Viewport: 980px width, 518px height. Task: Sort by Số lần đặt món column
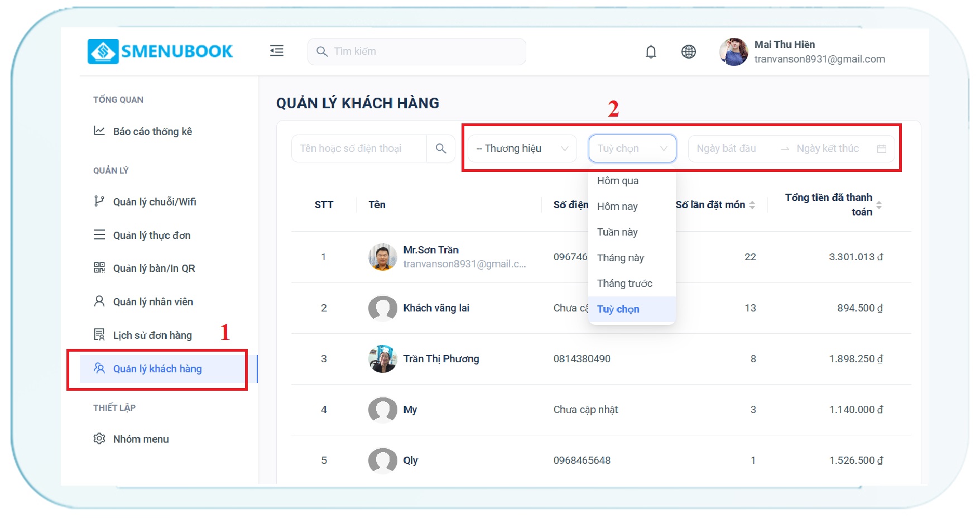tap(752, 205)
